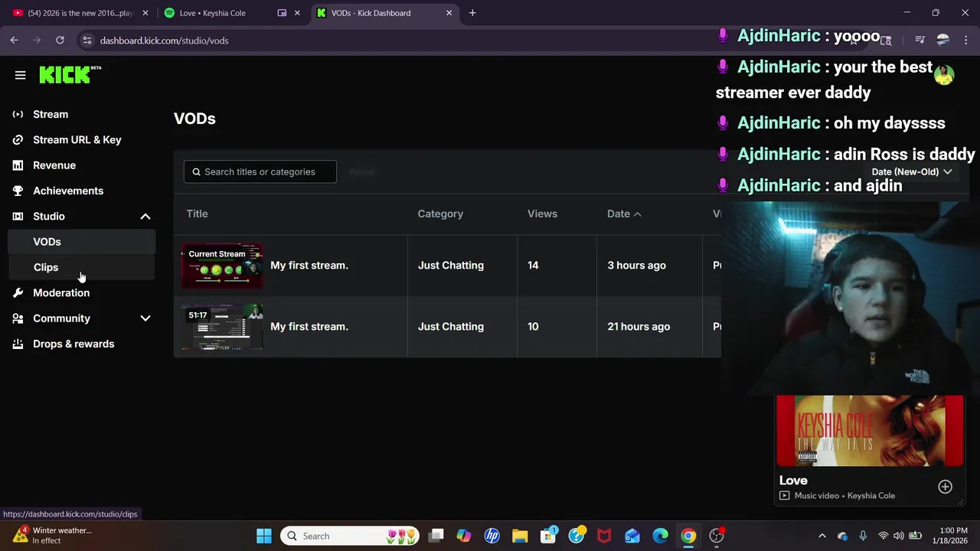This screenshot has height=551, width=980.
Task: Click the Revenue chart icon
Action: pos(18,165)
